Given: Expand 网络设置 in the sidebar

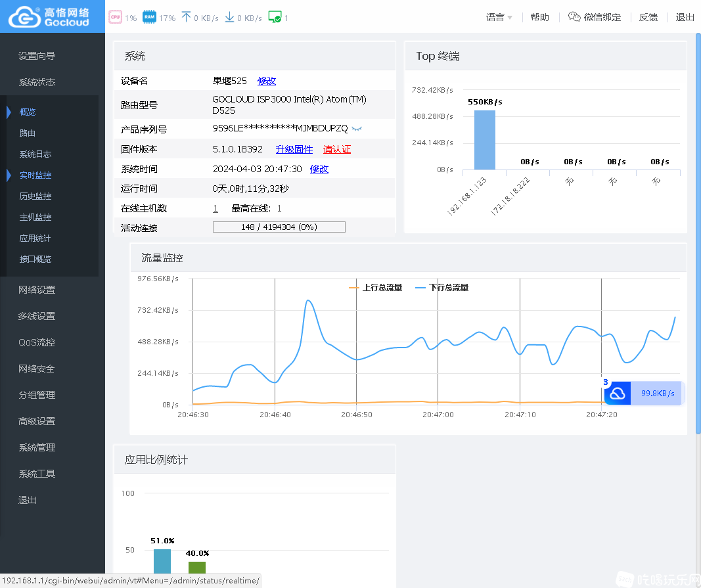Looking at the screenshot, I should [x=37, y=290].
